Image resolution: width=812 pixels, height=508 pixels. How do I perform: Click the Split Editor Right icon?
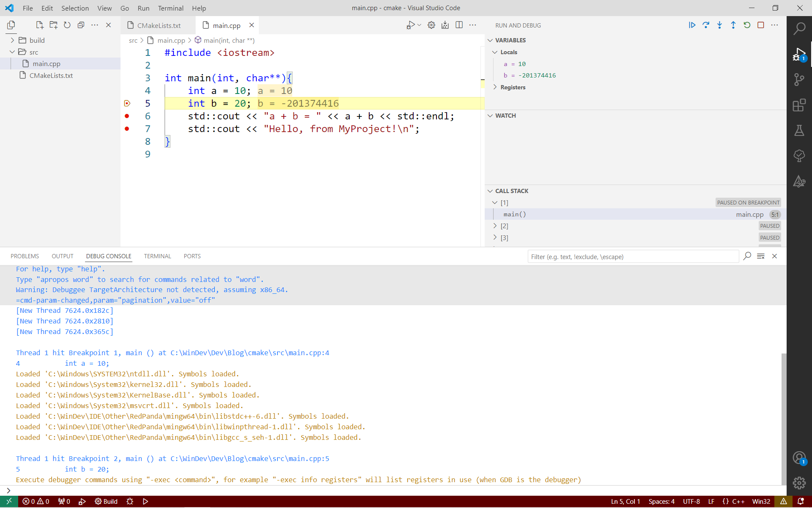tap(459, 25)
